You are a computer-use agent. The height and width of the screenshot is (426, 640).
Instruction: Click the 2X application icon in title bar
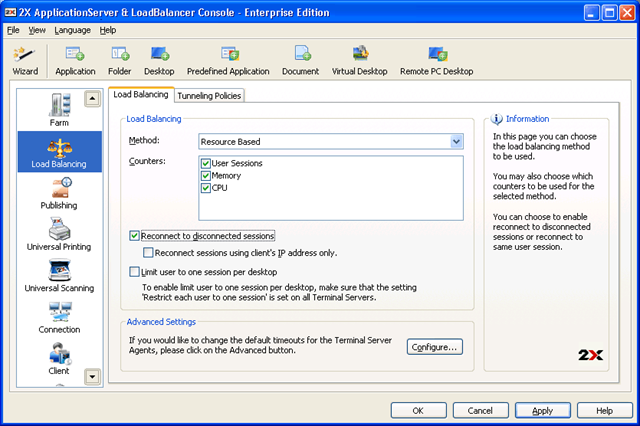(10, 13)
